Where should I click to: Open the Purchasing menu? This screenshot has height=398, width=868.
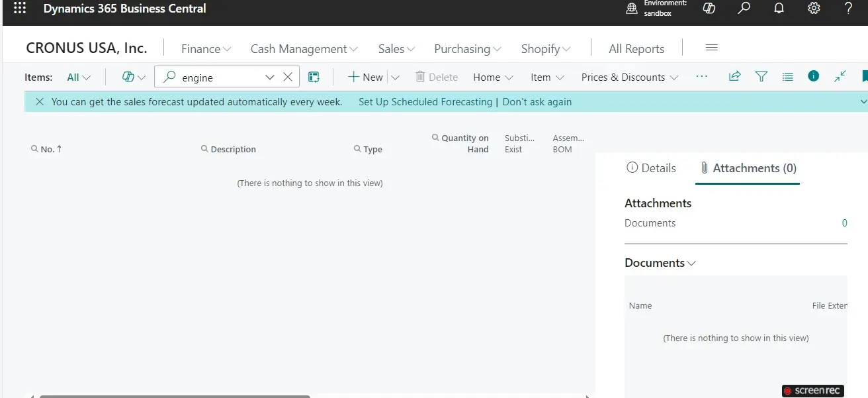[x=466, y=48]
